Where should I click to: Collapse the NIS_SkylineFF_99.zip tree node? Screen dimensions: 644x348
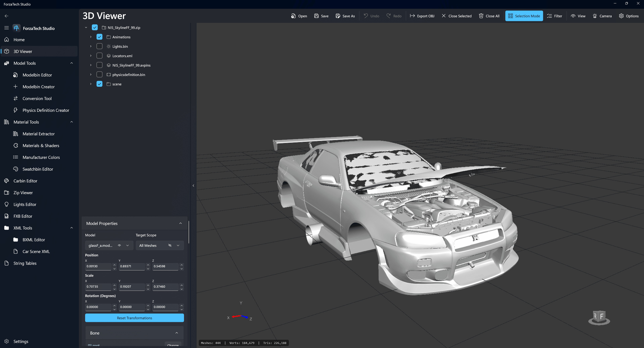pyautogui.click(x=86, y=28)
